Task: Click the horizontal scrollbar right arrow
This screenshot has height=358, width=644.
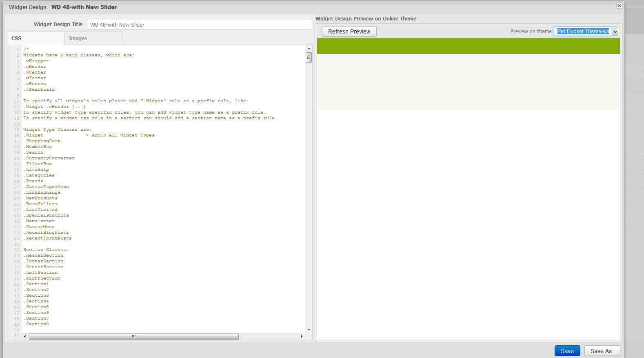Action: [302, 336]
